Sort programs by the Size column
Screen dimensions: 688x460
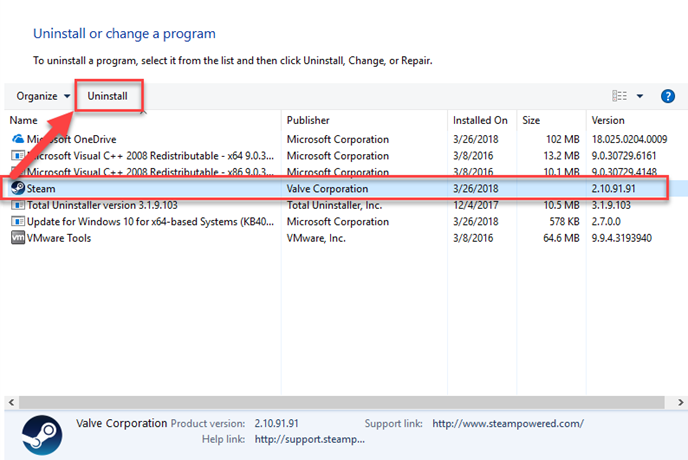click(532, 120)
